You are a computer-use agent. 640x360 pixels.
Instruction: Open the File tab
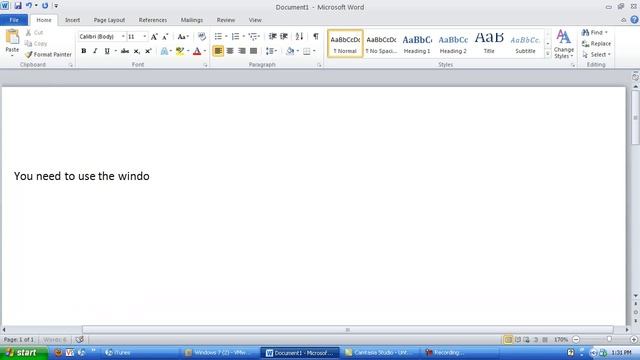pyautogui.click(x=14, y=20)
